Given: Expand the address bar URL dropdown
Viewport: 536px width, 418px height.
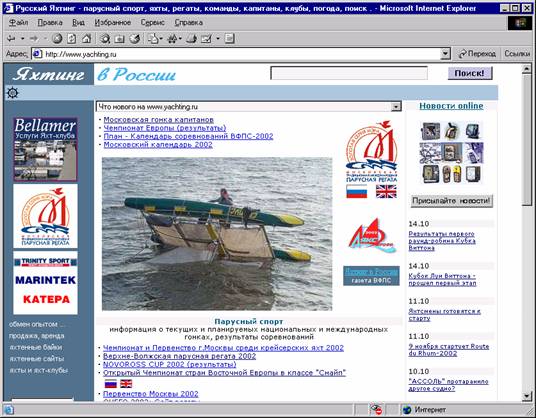Looking at the screenshot, I should pos(445,54).
